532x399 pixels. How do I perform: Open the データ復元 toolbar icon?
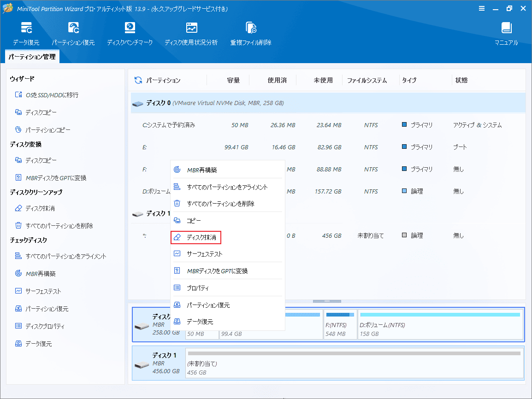pos(26,34)
